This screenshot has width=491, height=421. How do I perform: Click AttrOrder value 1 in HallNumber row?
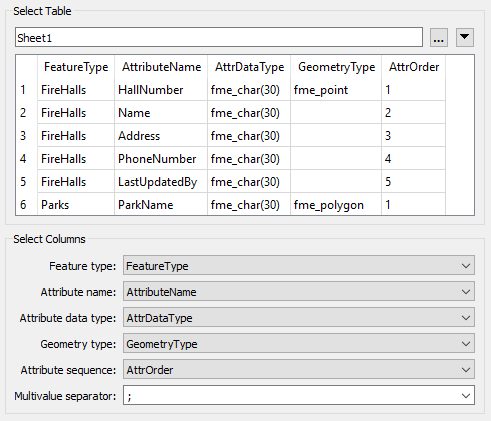414,90
